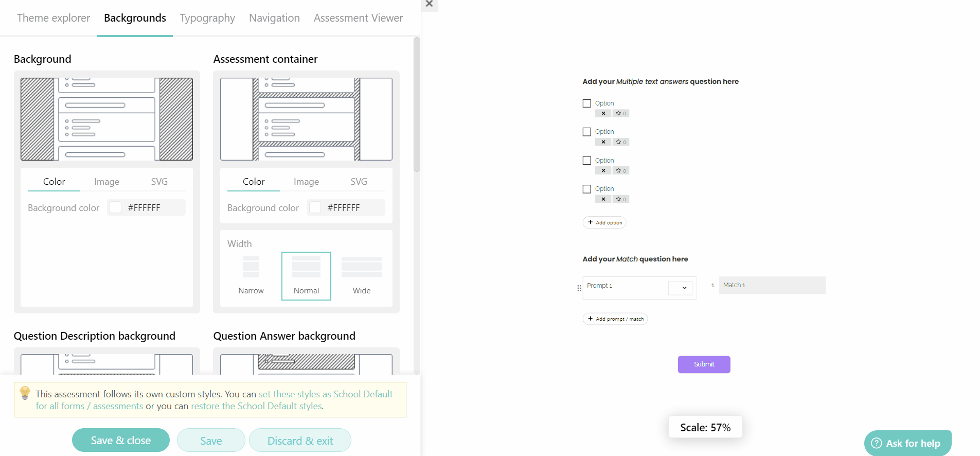The width and height of the screenshot is (980, 456).
Task: Switch to the Typography tab
Action: (207, 17)
